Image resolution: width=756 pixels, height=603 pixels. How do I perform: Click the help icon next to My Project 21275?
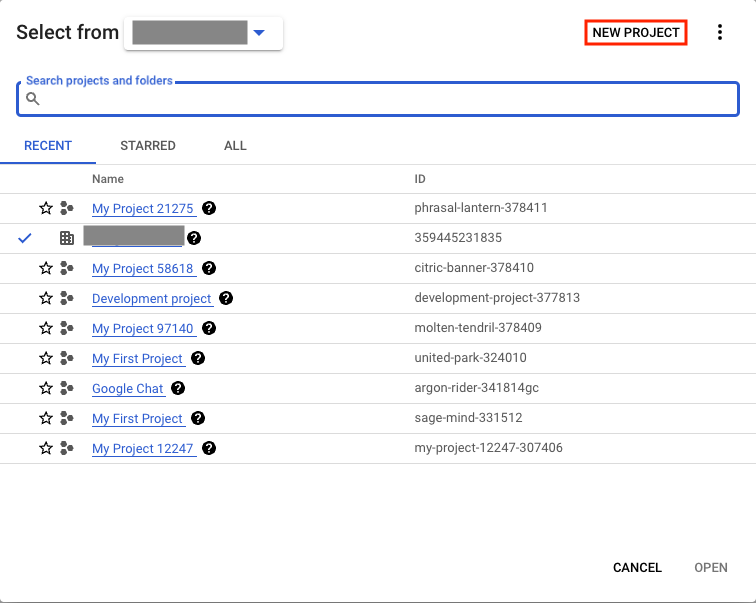(209, 209)
